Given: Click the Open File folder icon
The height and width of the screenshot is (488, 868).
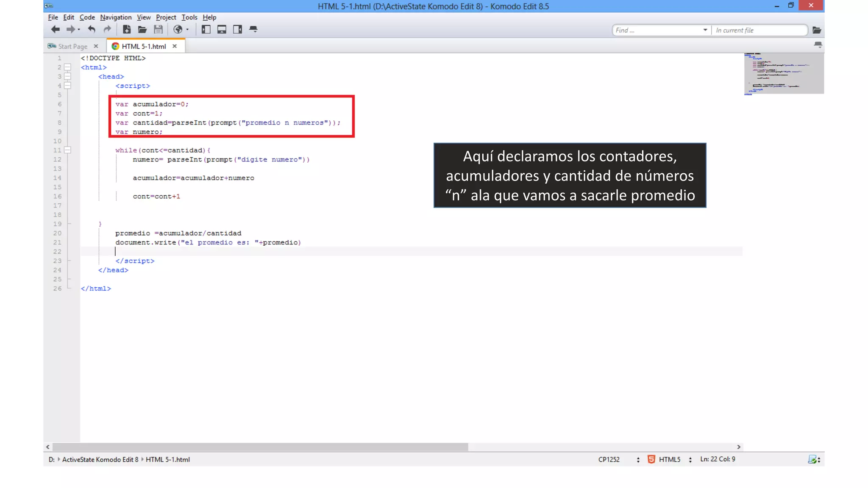Looking at the screenshot, I should [142, 29].
